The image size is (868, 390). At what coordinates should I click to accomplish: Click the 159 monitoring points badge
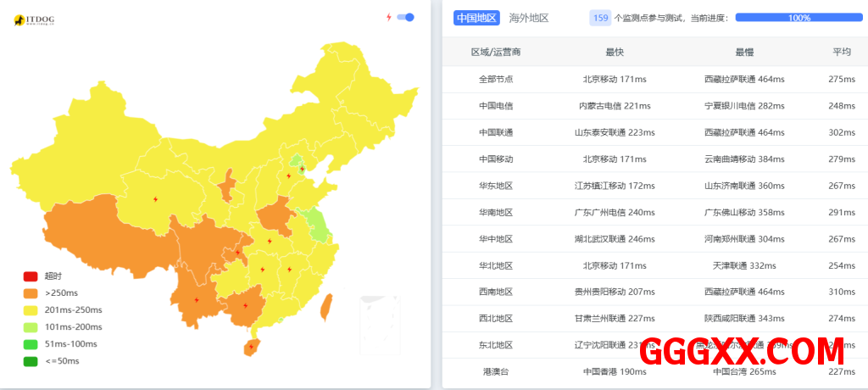[600, 18]
